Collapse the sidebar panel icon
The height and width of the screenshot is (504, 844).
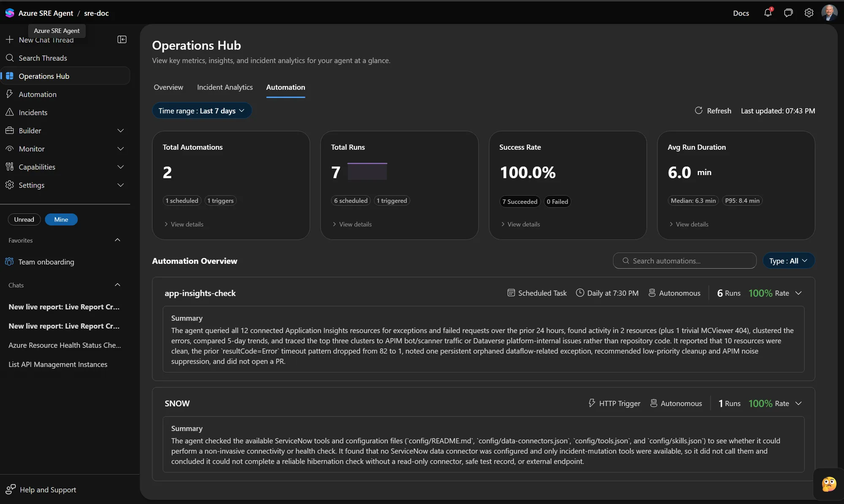point(122,39)
